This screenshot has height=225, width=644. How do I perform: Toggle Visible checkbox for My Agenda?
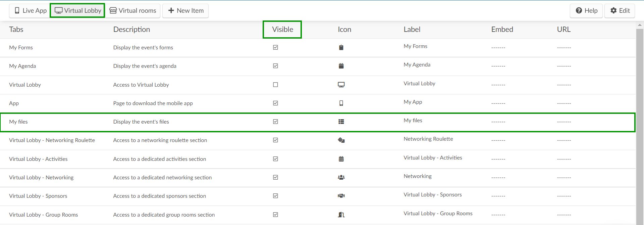coord(275,66)
